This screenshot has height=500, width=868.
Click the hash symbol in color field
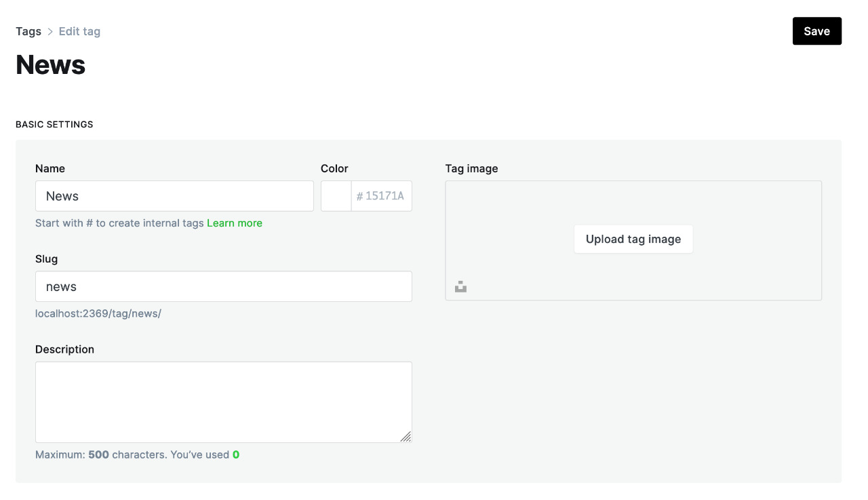tap(359, 196)
